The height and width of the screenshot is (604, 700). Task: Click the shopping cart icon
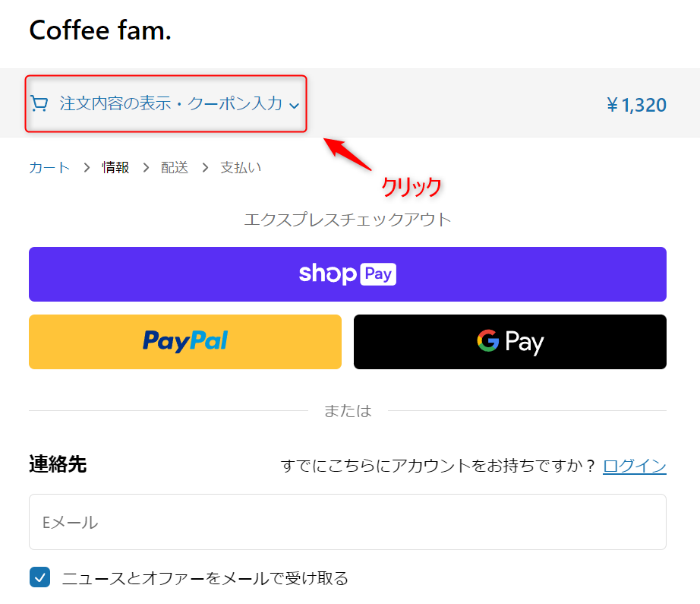(39, 103)
